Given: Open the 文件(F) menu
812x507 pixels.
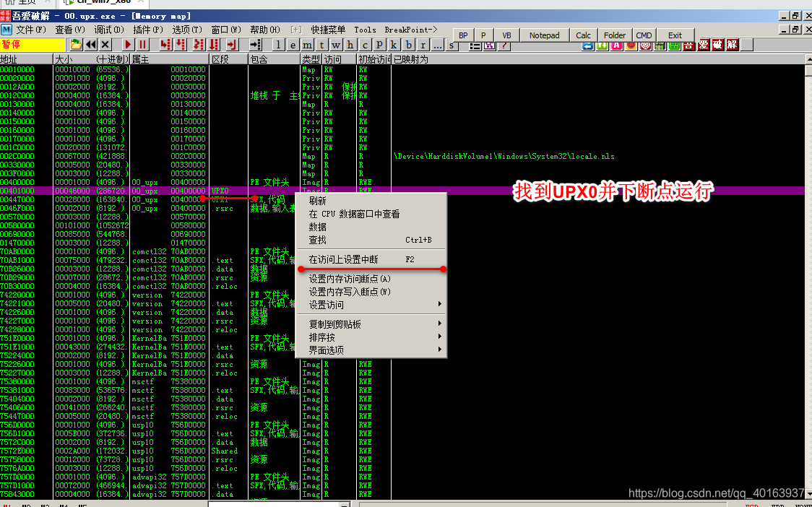Looking at the screenshot, I should click(x=31, y=30).
